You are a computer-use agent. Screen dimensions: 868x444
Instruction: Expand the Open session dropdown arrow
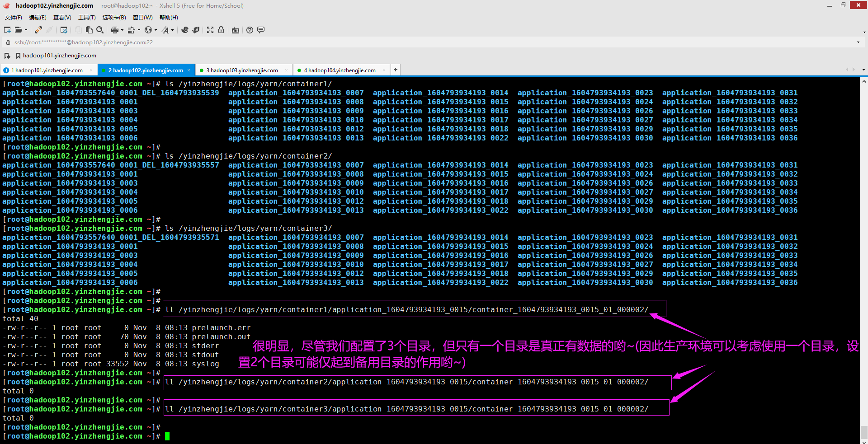(26, 30)
